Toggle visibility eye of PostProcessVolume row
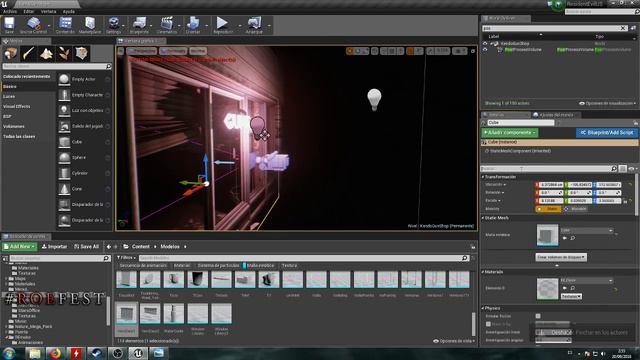Image resolution: width=640 pixels, height=360 pixels. coord(485,50)
